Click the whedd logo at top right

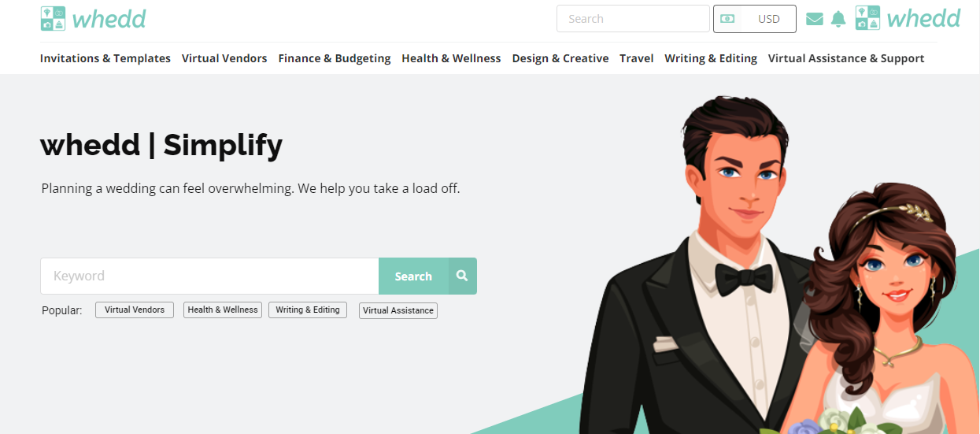908,18
